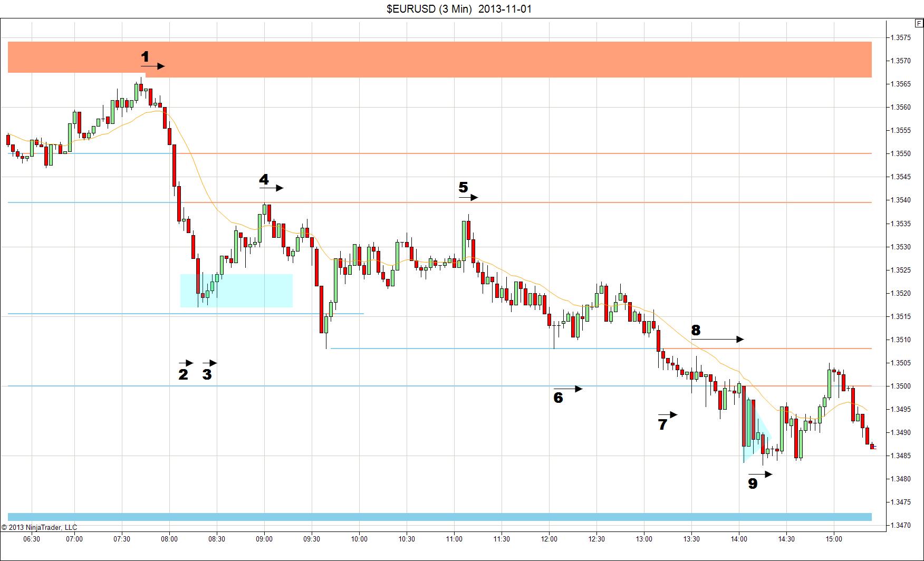Select the large orange resistance zone rectangle
This screenshot has height=561, width=924.
point(440,59)
